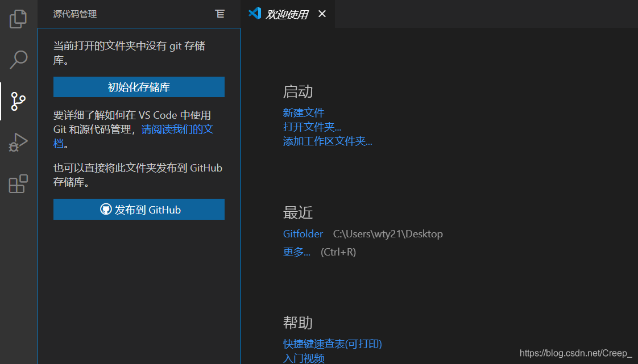Viewport: 638px width, 364px height.
Task: Click the 发布到 GitHub button
Action: coord(139,209)
